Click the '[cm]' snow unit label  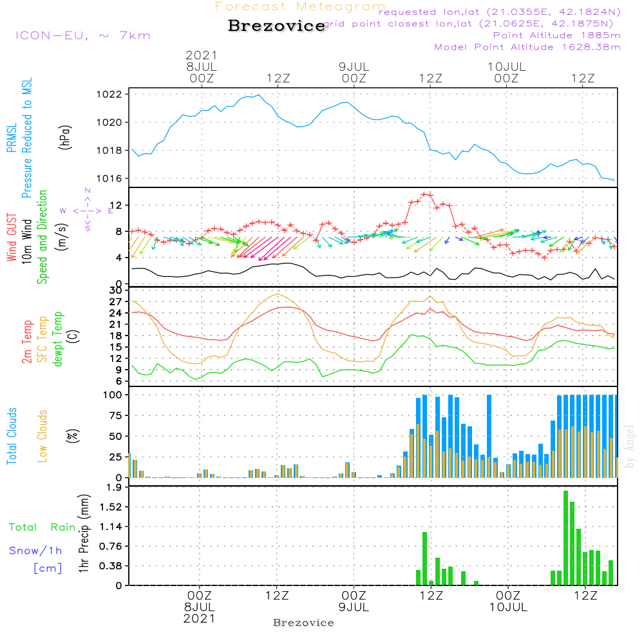[48, 569]
